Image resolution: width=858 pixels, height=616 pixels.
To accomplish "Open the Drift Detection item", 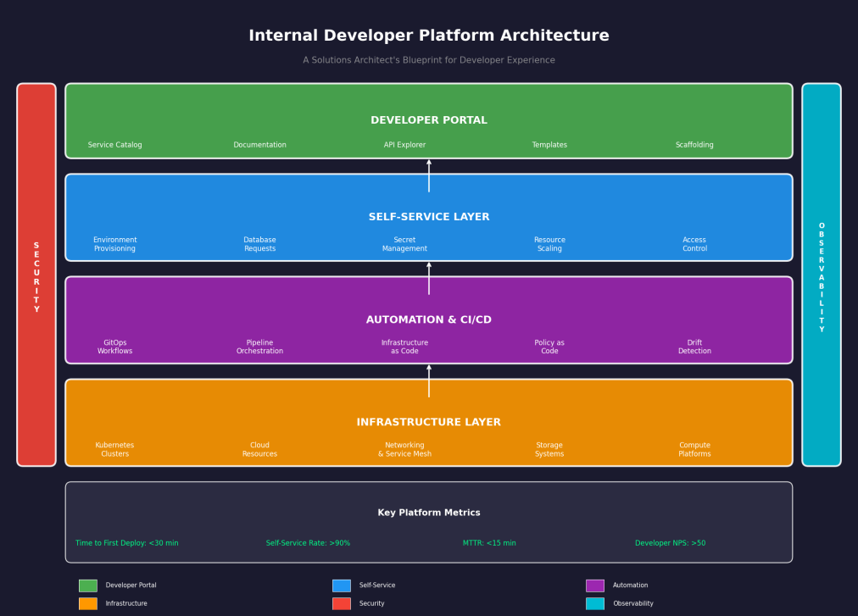I will pyautogui.click(x=694, y=347).
